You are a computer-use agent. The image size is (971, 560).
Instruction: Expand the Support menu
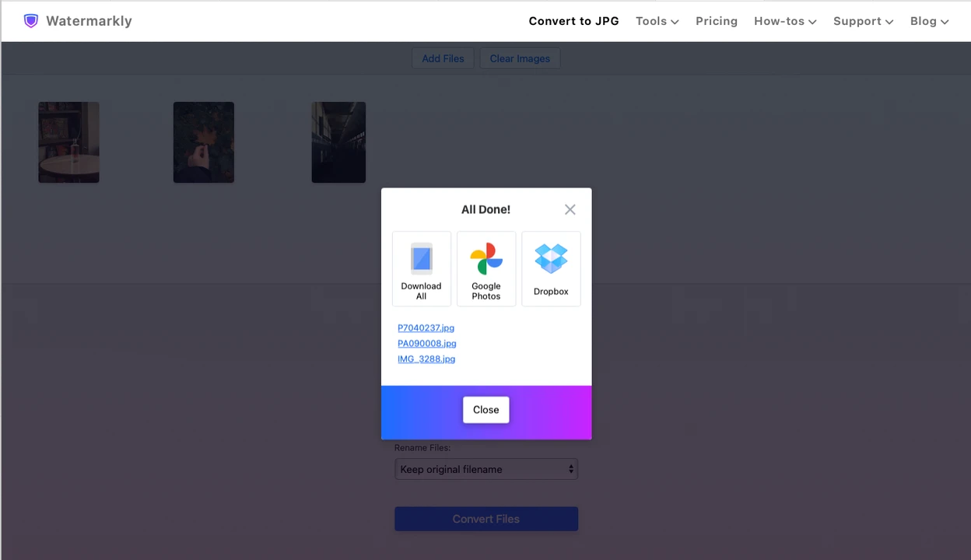tap(863, 21)
